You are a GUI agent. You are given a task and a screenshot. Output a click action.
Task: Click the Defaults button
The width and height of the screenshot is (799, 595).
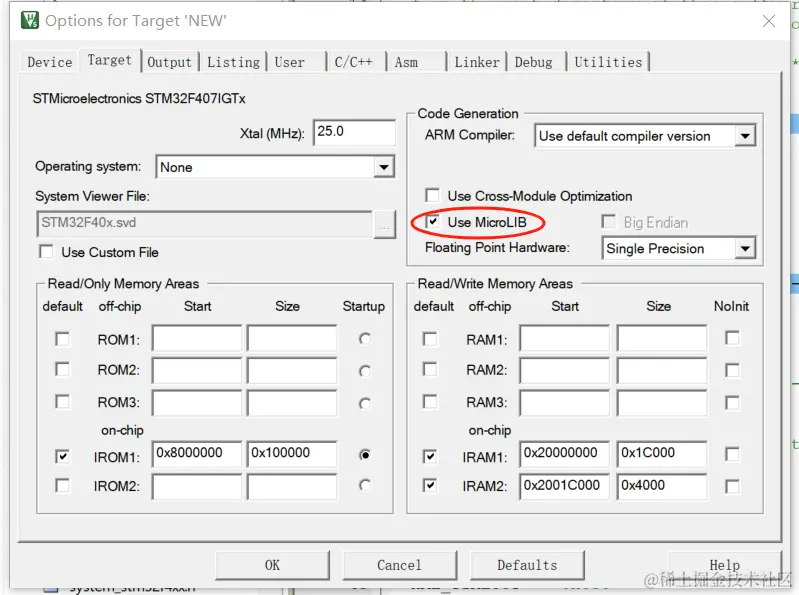tap(527, 565)
